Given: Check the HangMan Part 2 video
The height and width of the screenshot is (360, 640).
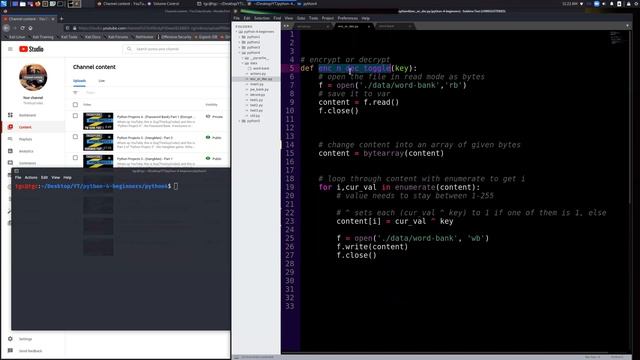Looking at the screenshot, I should pos(75,137).
